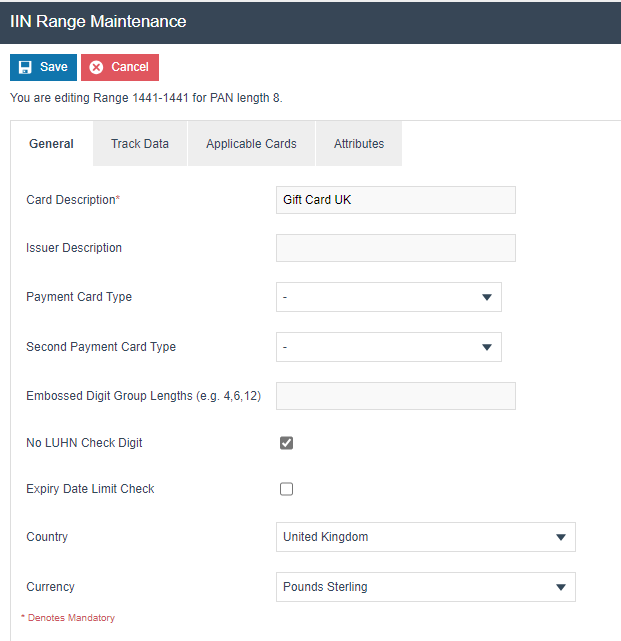Open the Track Data tab

(140, 144)
